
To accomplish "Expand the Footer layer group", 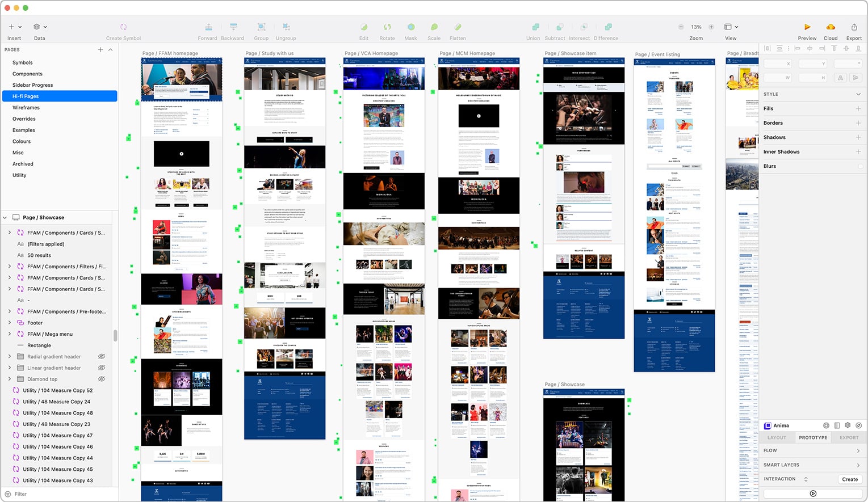I will pos(10,323).
